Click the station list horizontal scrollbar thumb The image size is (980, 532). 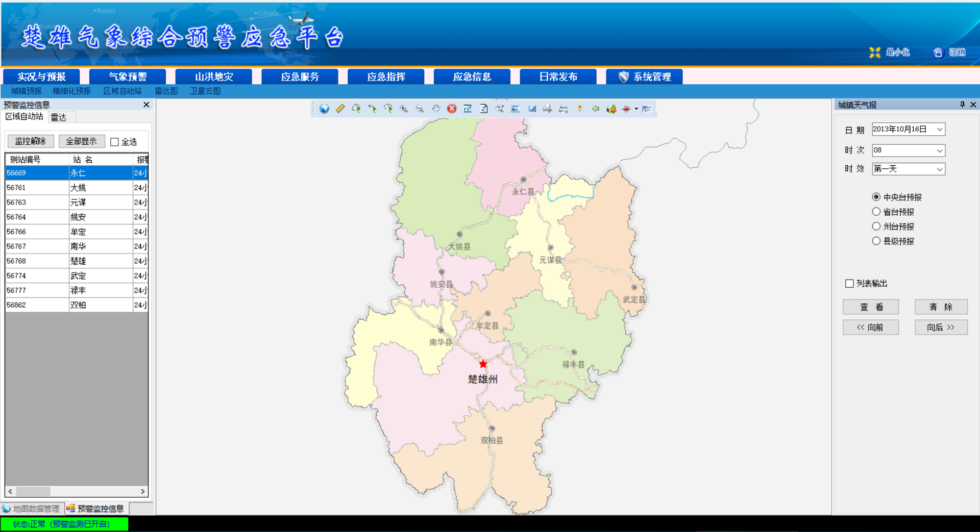point(33,491)
